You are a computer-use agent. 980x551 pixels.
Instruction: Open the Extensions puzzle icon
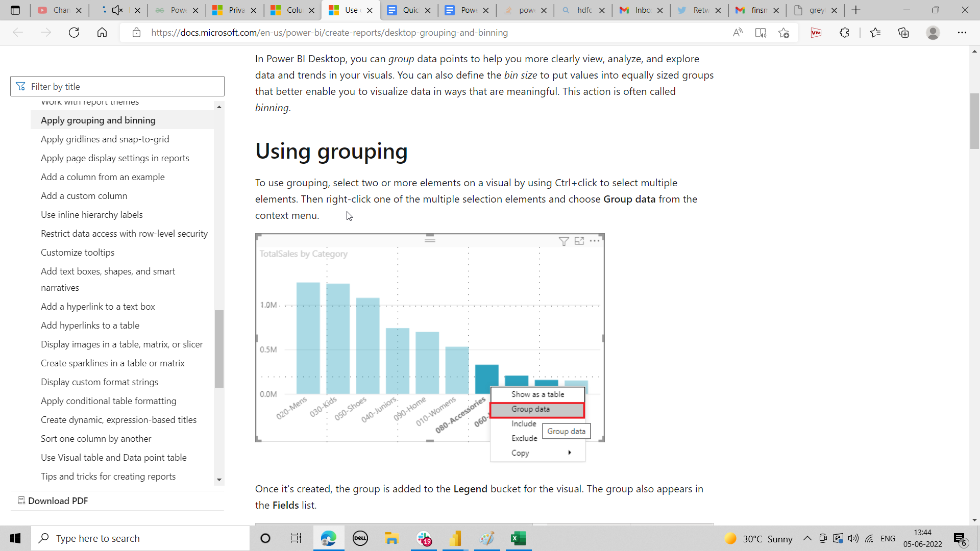coord(844,33)
